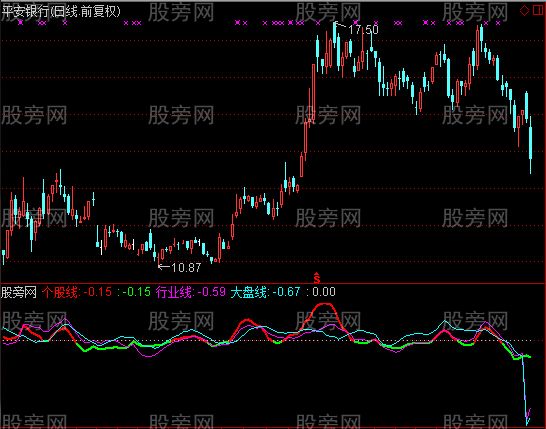The height and width of the screenshot is (429, 546).
Task: Click the 大盘线 indicator label
Action: point(249,292)
